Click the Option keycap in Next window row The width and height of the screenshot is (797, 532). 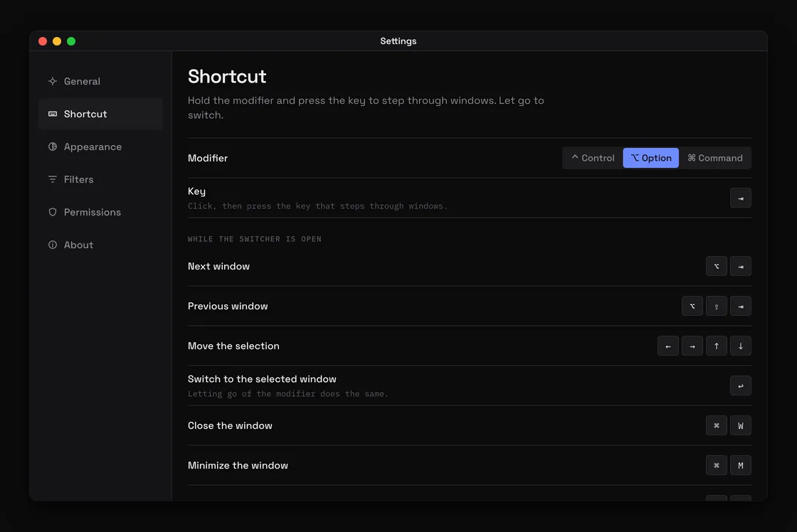point(716,266)
